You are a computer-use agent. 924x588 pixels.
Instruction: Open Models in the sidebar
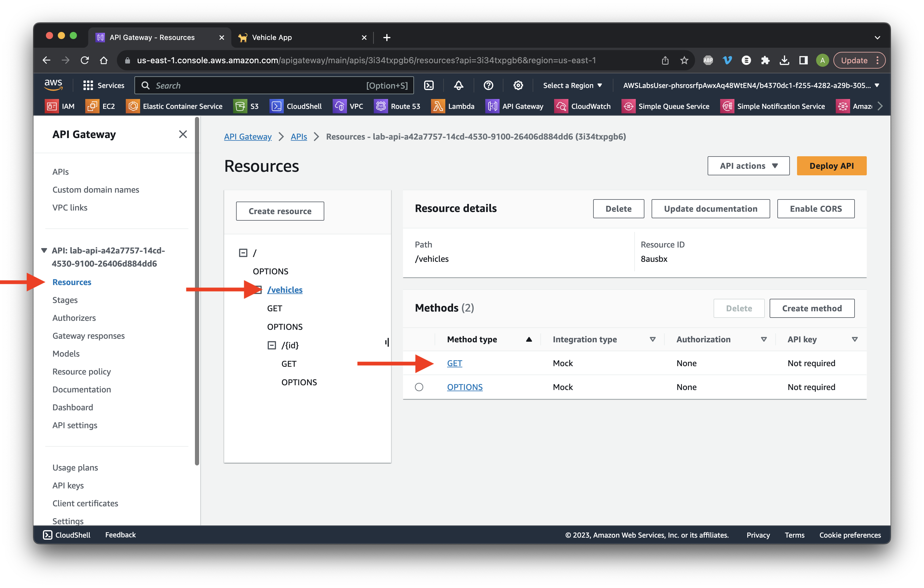[x=66, y=354]
